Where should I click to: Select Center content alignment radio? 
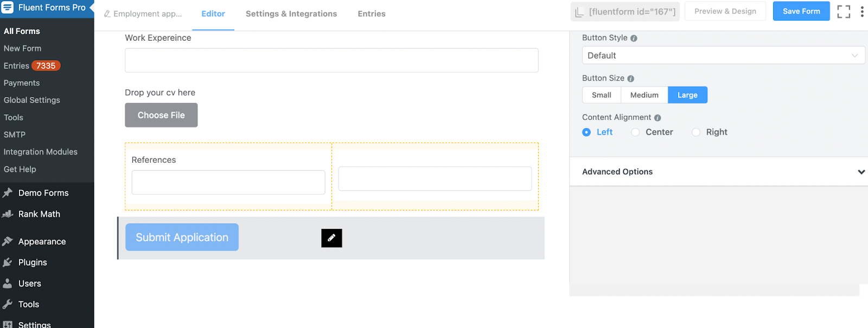pyautogui.click(x=635, y=132)
